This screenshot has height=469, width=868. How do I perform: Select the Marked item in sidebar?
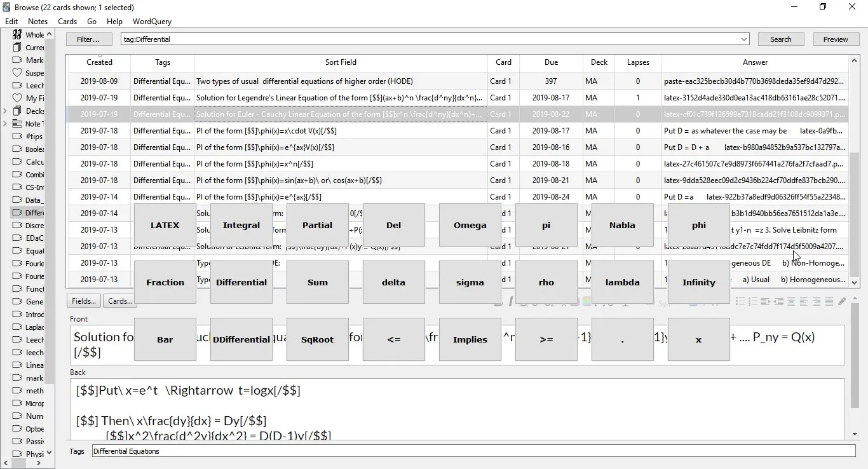33,60
